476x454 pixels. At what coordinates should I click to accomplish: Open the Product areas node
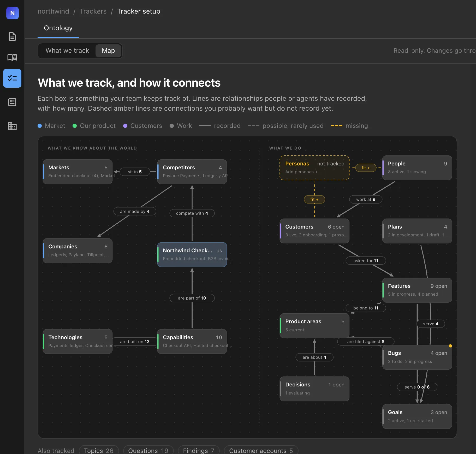pos(314,326)
